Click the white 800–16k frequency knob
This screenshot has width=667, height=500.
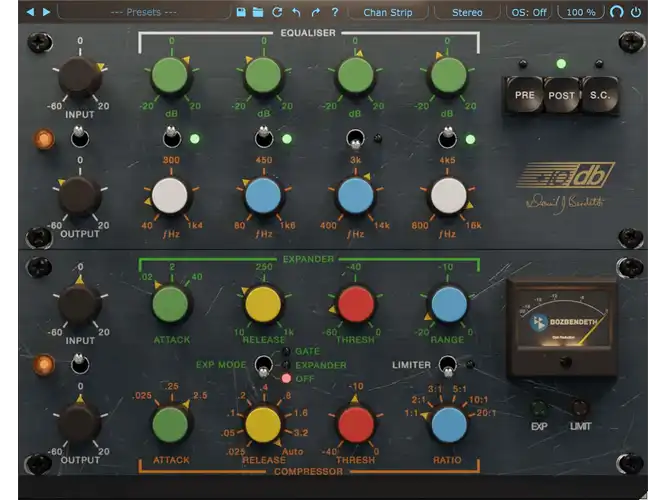[x=448, y=196]
